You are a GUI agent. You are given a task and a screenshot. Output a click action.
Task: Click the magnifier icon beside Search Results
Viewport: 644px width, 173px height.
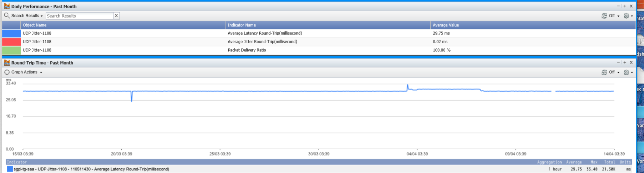[6, 16]
